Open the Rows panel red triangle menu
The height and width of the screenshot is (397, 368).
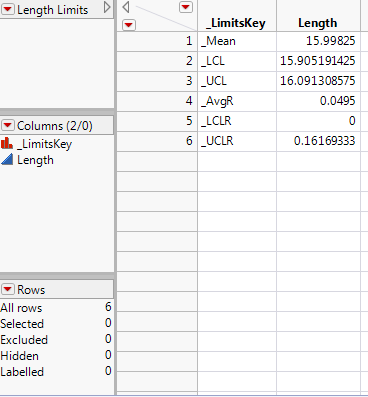tap(8, 289)
